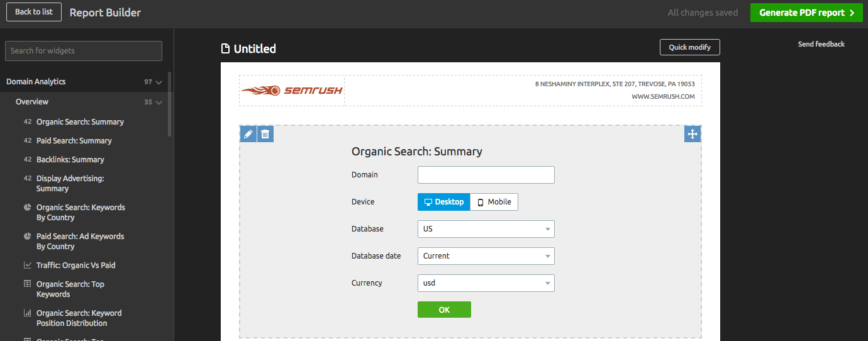This screenshot has width=868, height=341.
Task: Open the Database dropdown showing US
Action: 486,229
